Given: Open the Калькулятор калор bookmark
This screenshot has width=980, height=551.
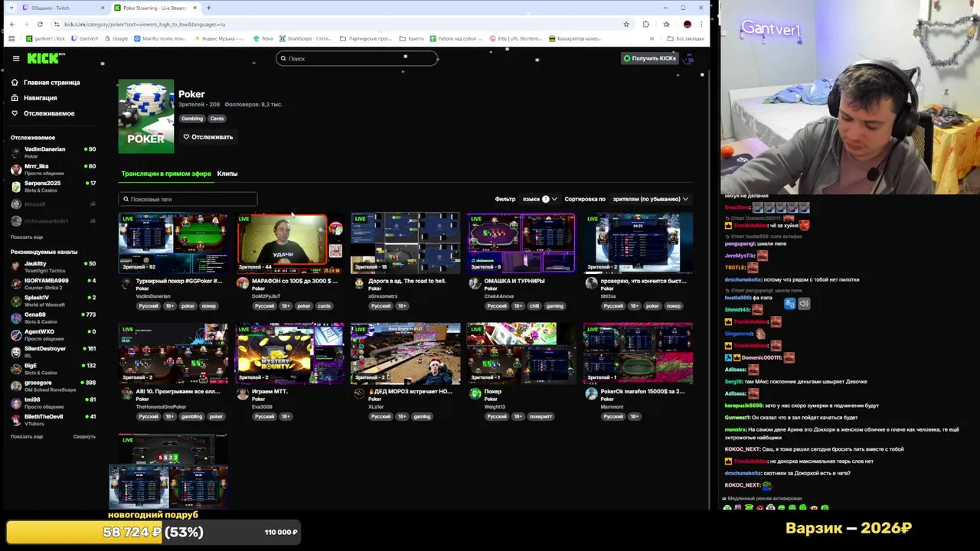Looking at the screenshot, I should [x=575, y=38].
